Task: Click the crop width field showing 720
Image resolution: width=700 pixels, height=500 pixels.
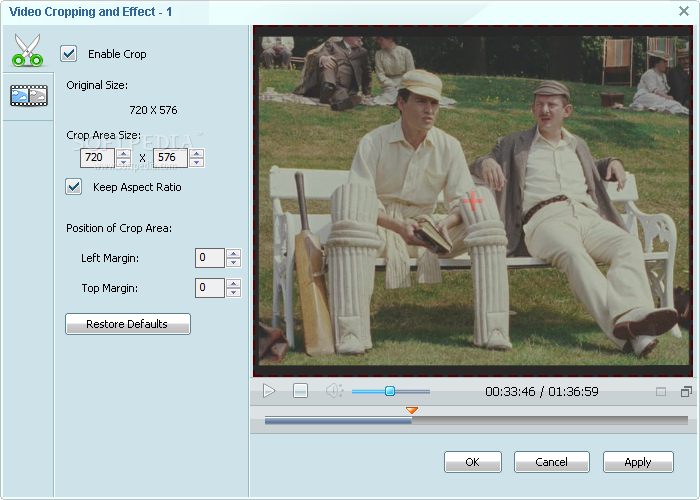Action: 97,158
